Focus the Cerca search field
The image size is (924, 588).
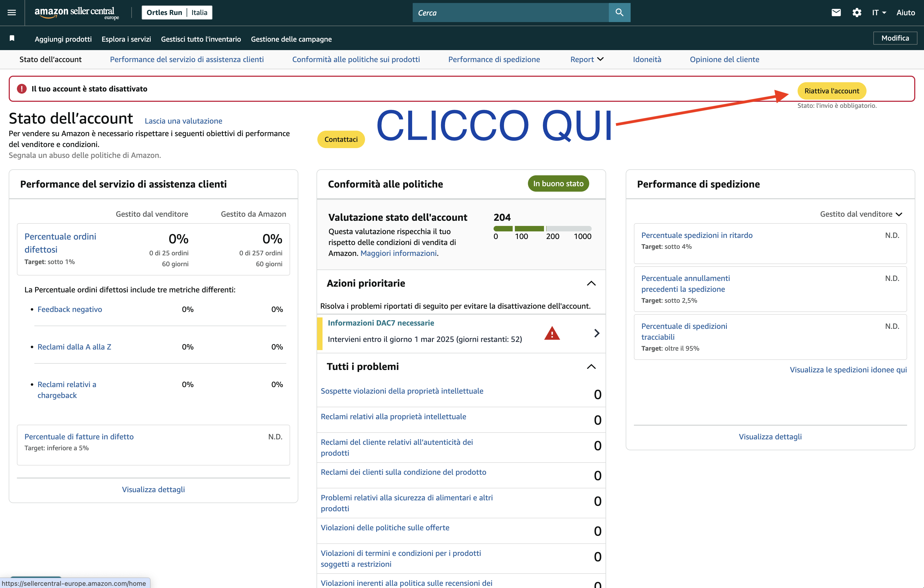click(510, 13)
